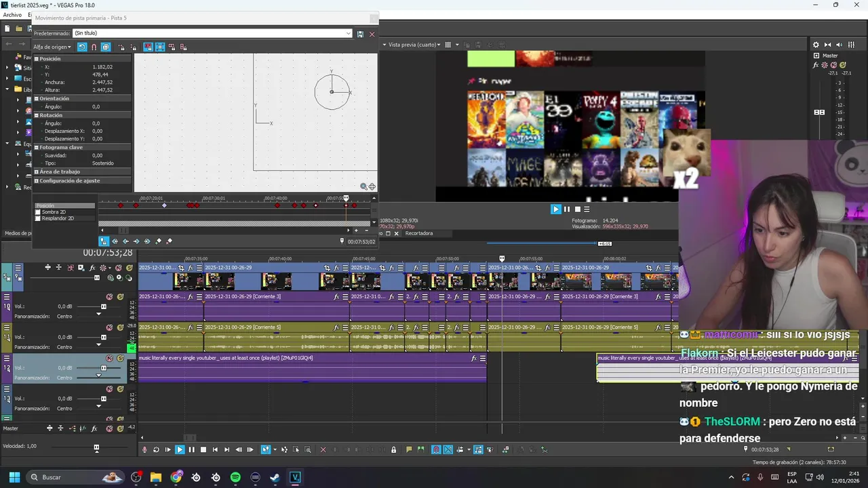Open event FX on music playlist clip
The width and height of the screenshot is (868, 488).
point(474,358)
